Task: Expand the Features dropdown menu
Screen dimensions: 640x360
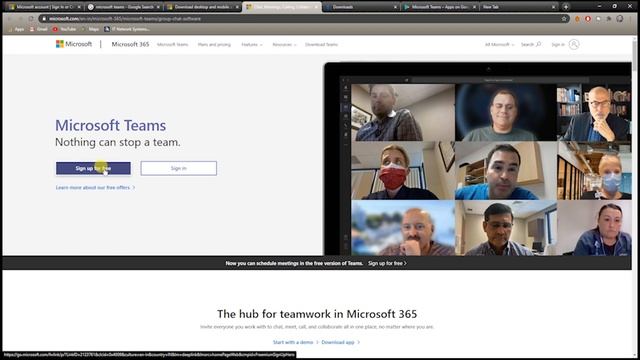Action: pos(251,44)
